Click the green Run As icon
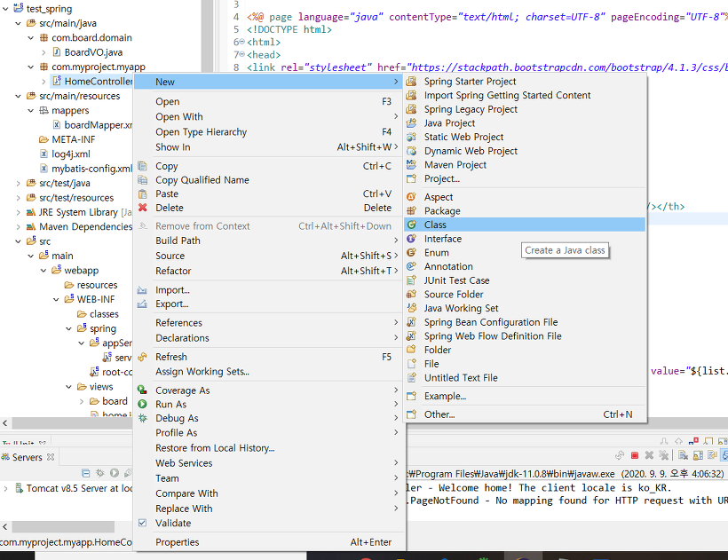The image size is (728, 560). 143,404
